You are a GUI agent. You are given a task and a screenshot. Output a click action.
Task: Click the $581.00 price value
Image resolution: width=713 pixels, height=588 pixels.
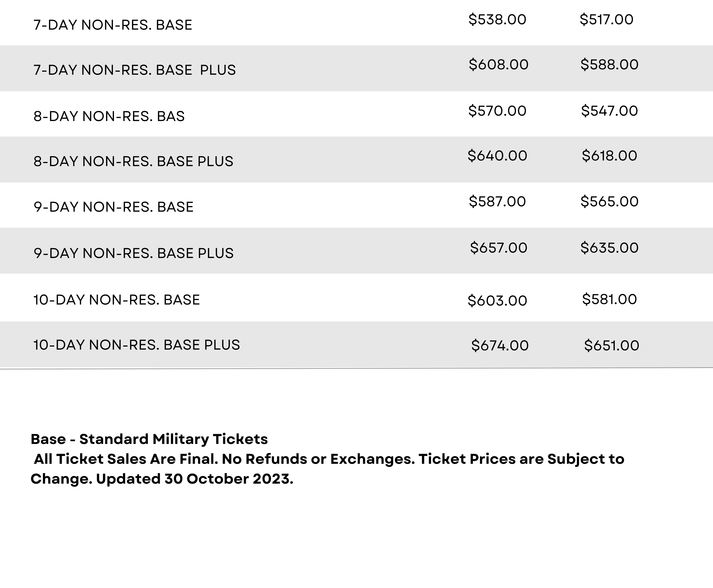tap(609, 299)
